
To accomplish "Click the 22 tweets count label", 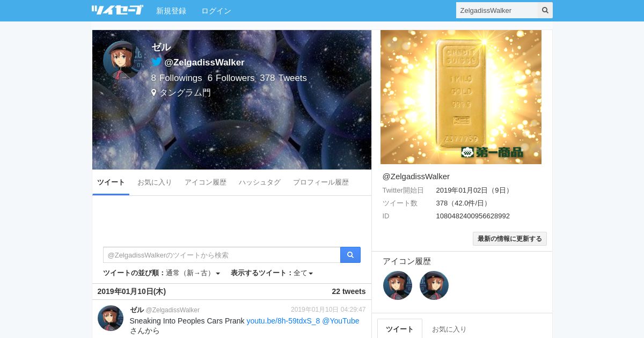I will click(349, 291).
